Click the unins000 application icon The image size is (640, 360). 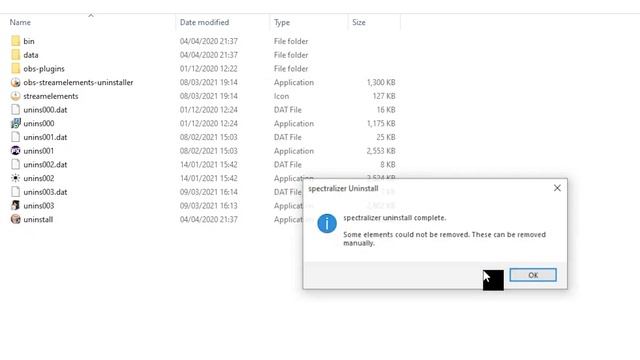[x=16, y=123]
